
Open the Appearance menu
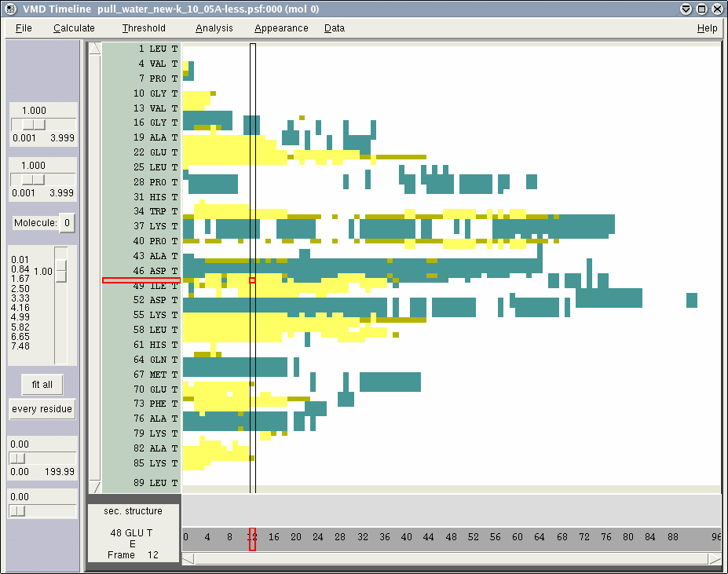click(281, 28)
